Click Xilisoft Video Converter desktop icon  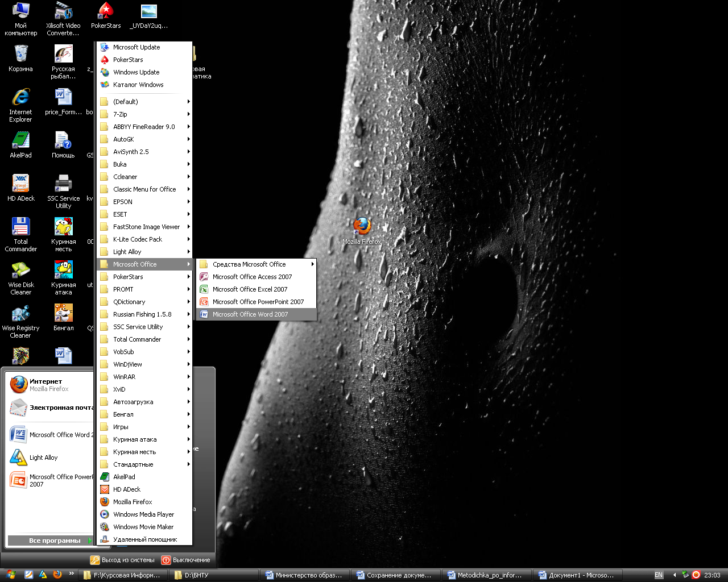coord(64,19)
